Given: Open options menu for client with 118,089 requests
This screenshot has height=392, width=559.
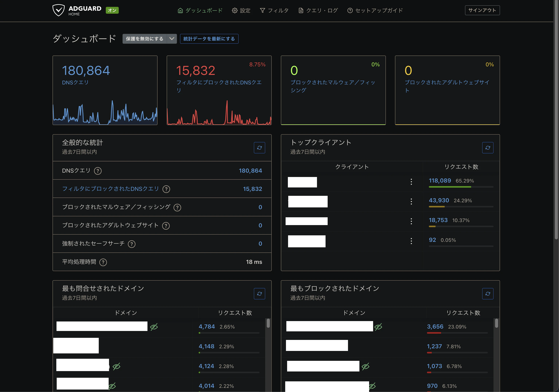Looking at the screenshot, I should [x=411, y=182].
